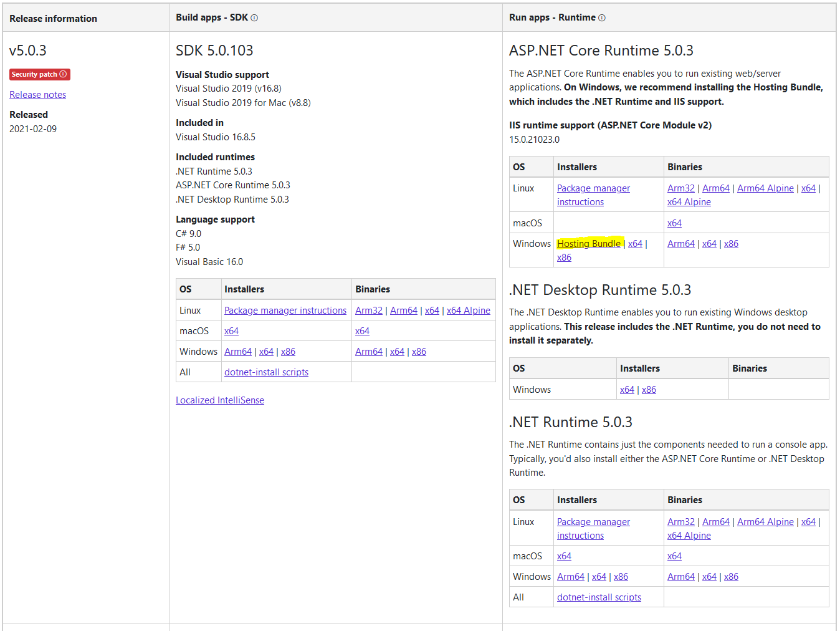Select the text C# 9.0

[188, 234]
